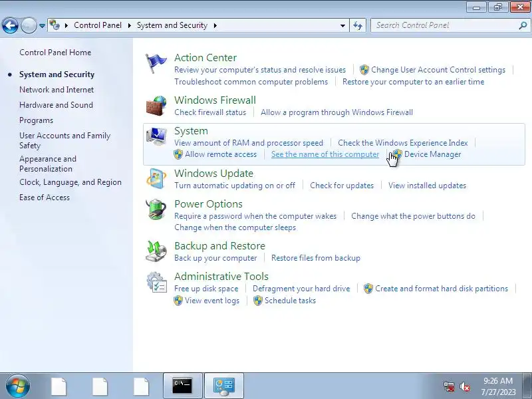Click the System and Security breadcrumb
The width and height of the screenshot is (532, 399).
172,25
